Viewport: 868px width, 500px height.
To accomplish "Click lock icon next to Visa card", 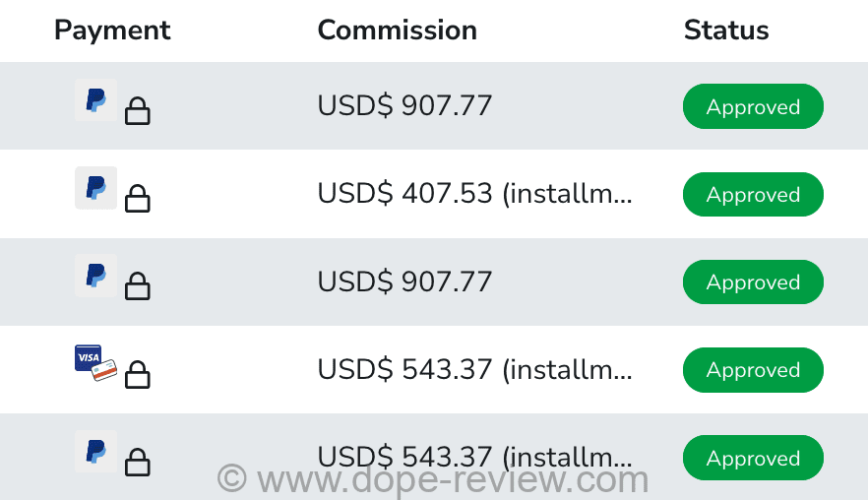I will tap(138, 375).
